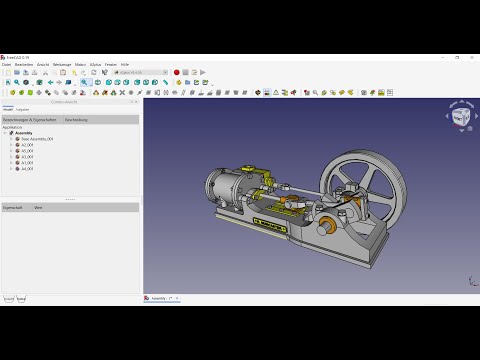Open the Datei menu
Screen dimensions: 480x360
tap(6, 65)
